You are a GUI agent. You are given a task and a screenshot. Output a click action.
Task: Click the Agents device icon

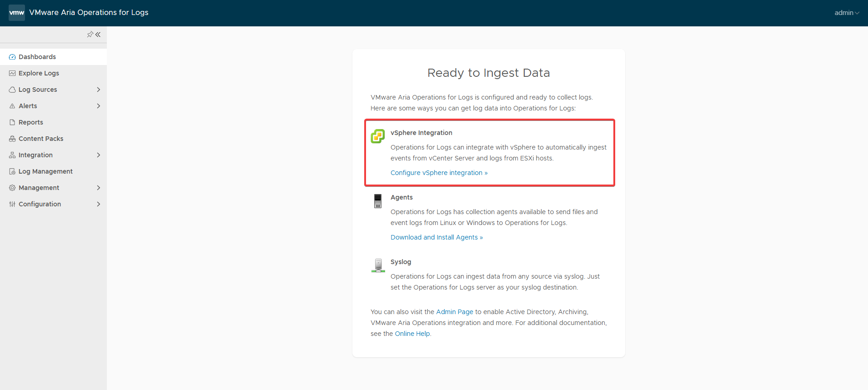378,201
